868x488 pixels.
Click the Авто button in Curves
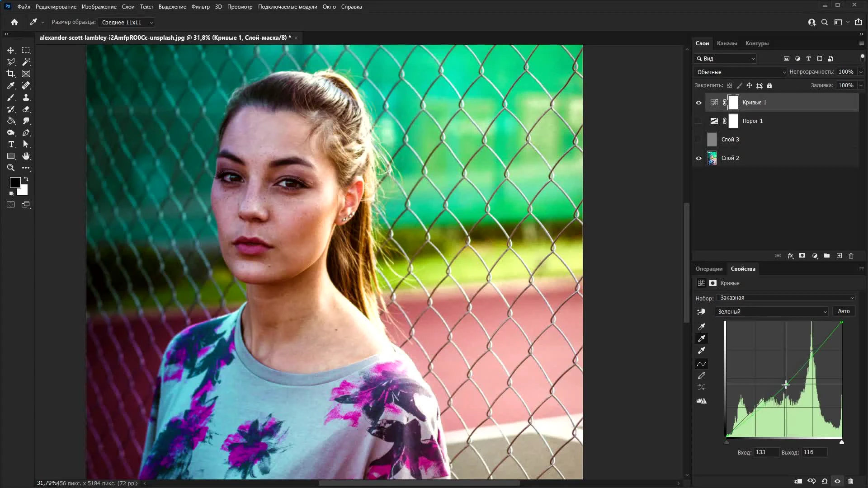[x=843, y=311]
